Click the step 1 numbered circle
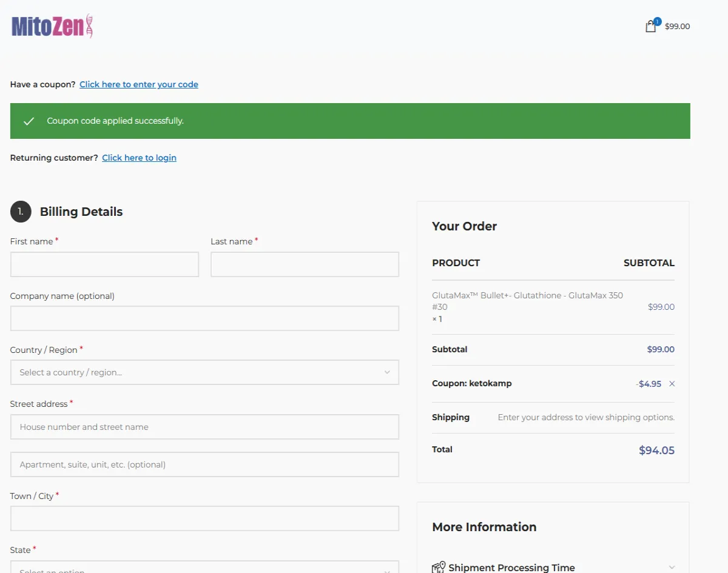Image resolution: width=728 pixels, height=573 pixels. [x=20, y=212]
